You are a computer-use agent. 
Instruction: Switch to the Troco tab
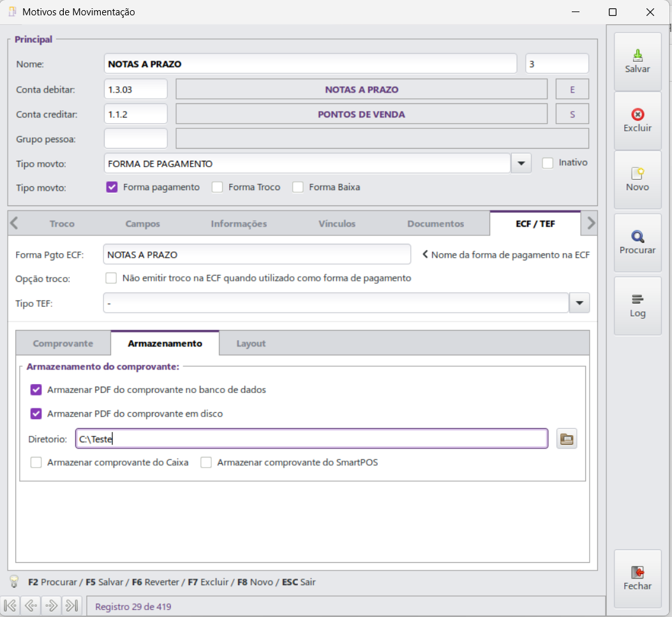coord(62,224)
